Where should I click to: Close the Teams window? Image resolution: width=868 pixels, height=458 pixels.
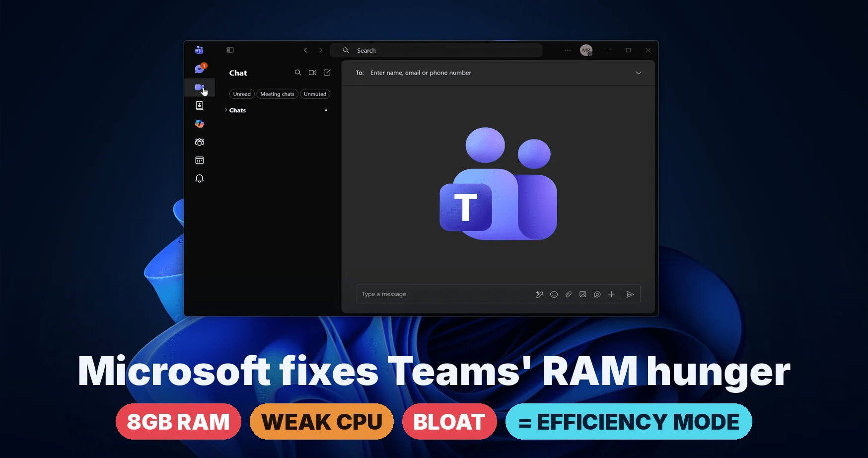(x=648, y=50)
